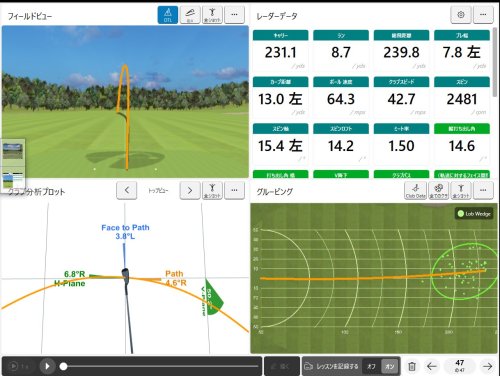
Task: Set lesson recording to On
Action: 389,366
